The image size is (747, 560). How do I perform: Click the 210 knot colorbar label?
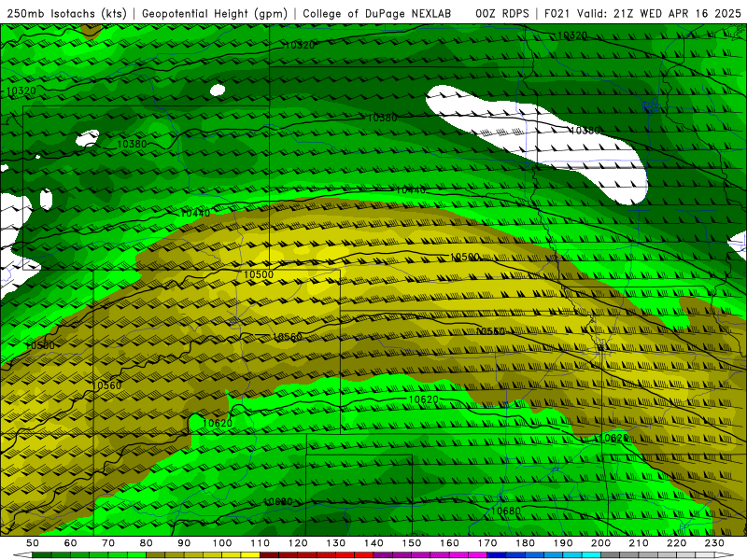(x=639, y=543)
